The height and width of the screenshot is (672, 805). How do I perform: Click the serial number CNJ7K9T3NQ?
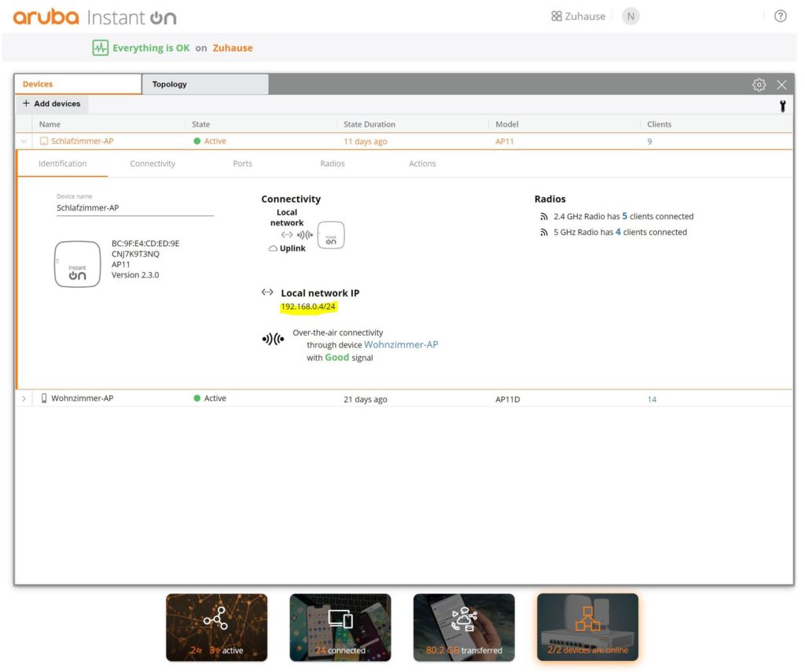[x=135, y=254]
